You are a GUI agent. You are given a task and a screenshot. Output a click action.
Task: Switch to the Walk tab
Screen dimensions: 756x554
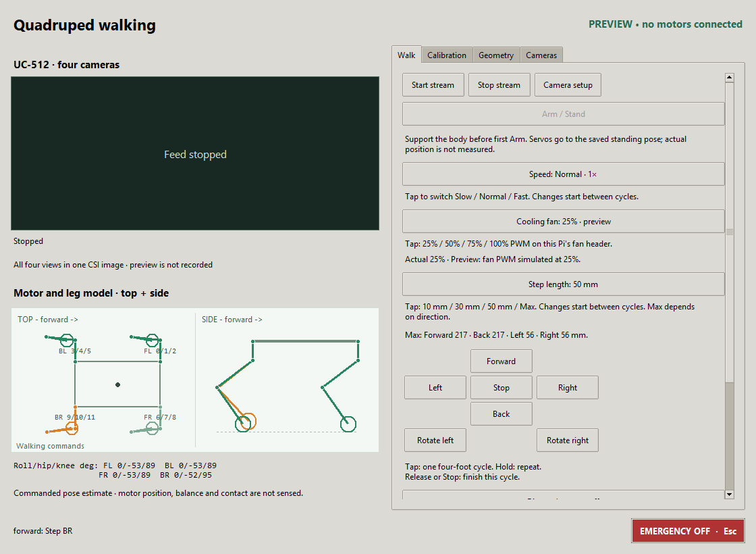406,55
